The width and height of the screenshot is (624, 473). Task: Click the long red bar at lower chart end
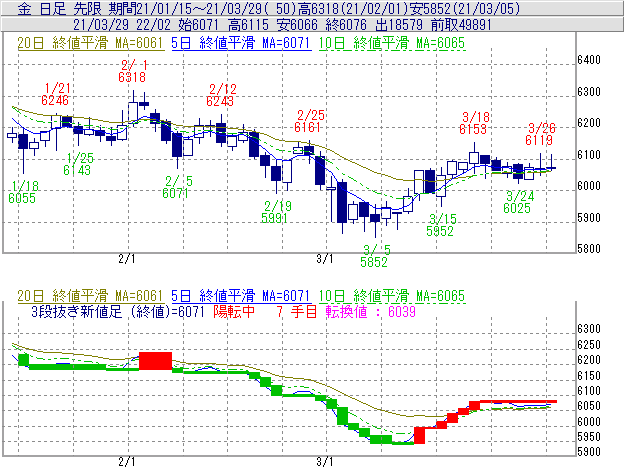(518, 401)
